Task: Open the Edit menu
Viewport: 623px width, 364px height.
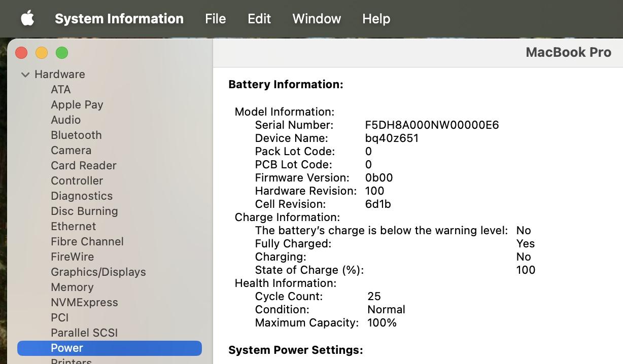Action: [259, 19]
